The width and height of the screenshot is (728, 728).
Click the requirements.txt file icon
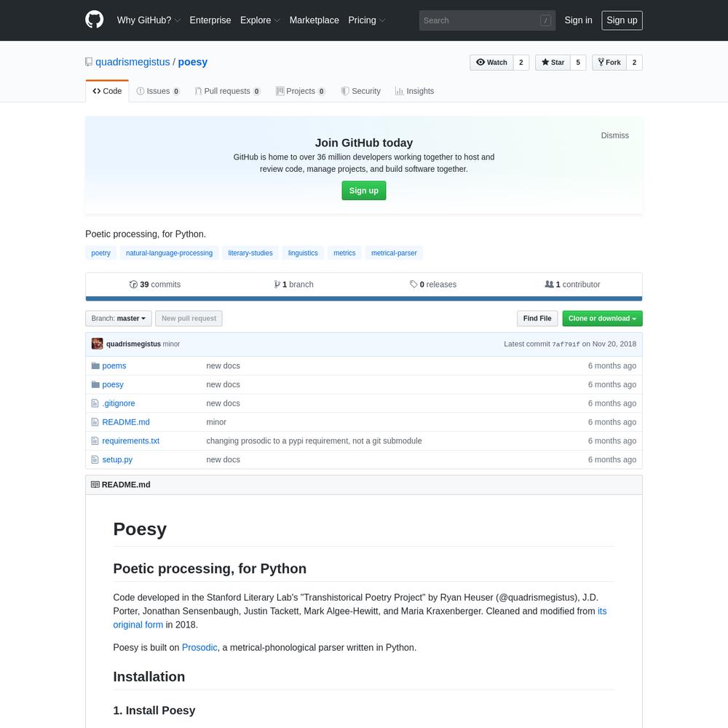[x=95, y=440]
